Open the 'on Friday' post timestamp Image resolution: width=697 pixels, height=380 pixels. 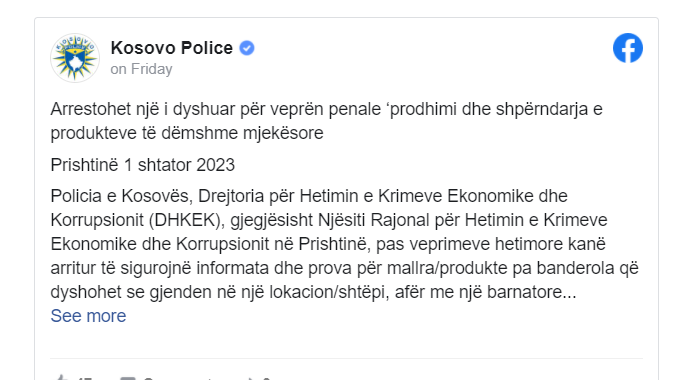click(x=141, y=69)
